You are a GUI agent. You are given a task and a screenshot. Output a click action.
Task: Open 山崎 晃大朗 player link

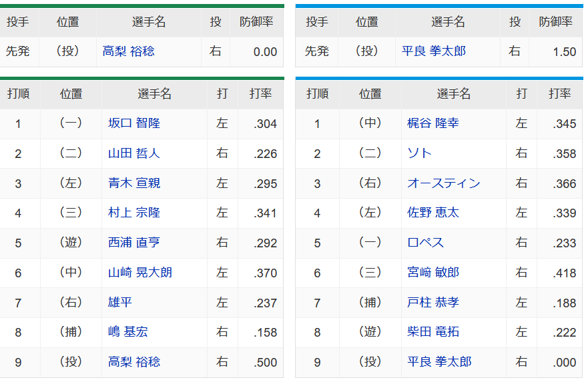pos(140,273)
